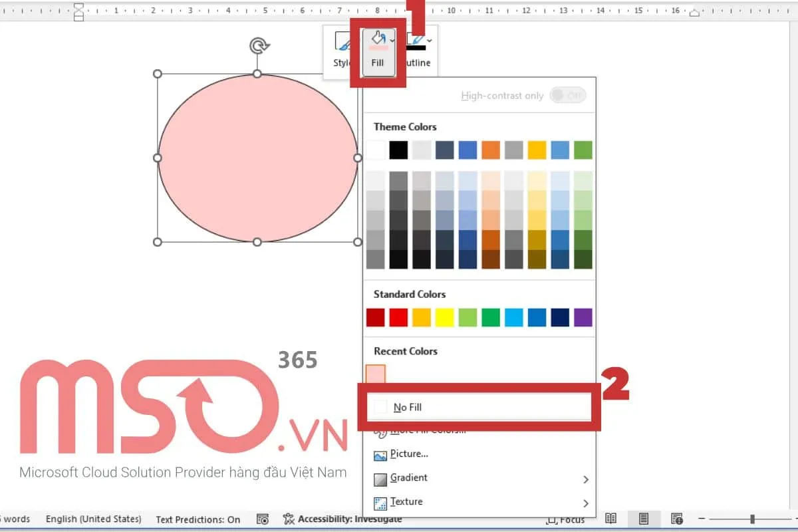Click the macro recording status bar icon
798x532 pixels.
pyautogui.click(x=263, y=519)
